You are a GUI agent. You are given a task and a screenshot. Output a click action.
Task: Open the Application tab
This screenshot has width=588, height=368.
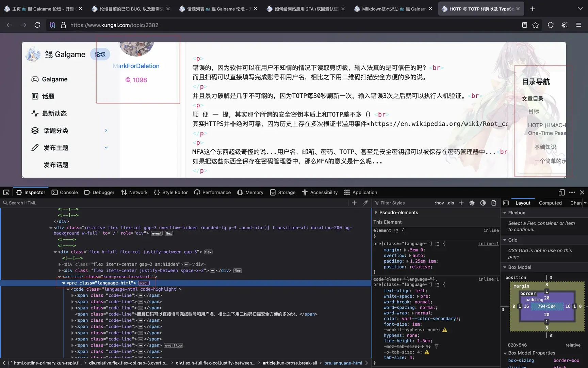click(361, 193)
